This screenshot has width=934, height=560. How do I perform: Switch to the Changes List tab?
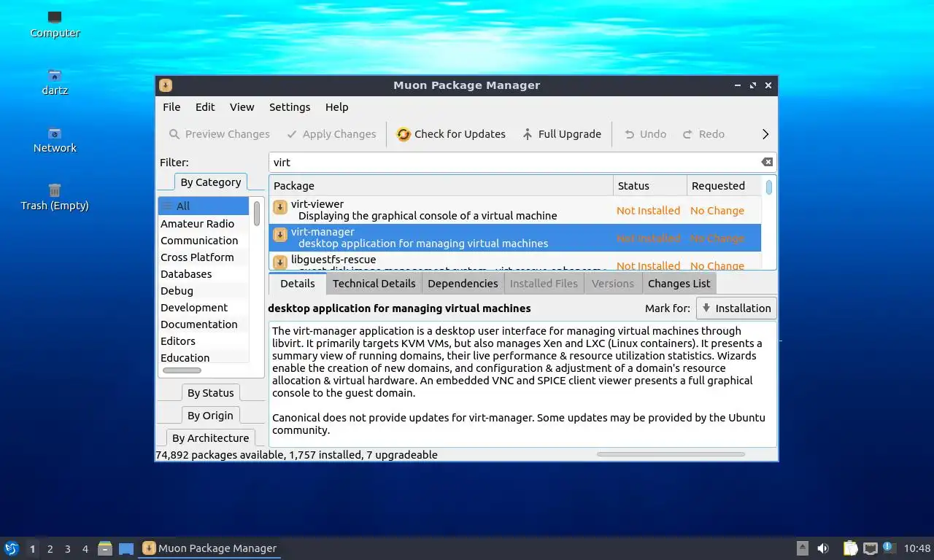679,284
